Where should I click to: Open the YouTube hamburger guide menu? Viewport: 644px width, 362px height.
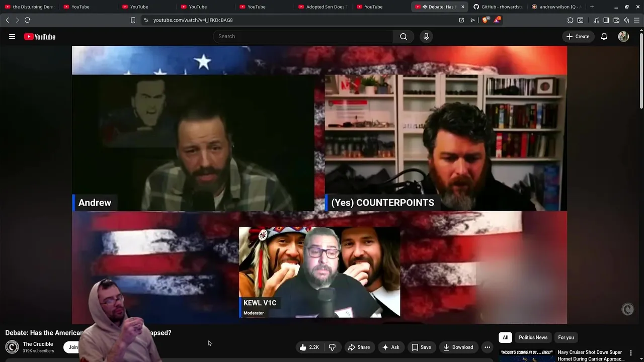pos(12,37)
